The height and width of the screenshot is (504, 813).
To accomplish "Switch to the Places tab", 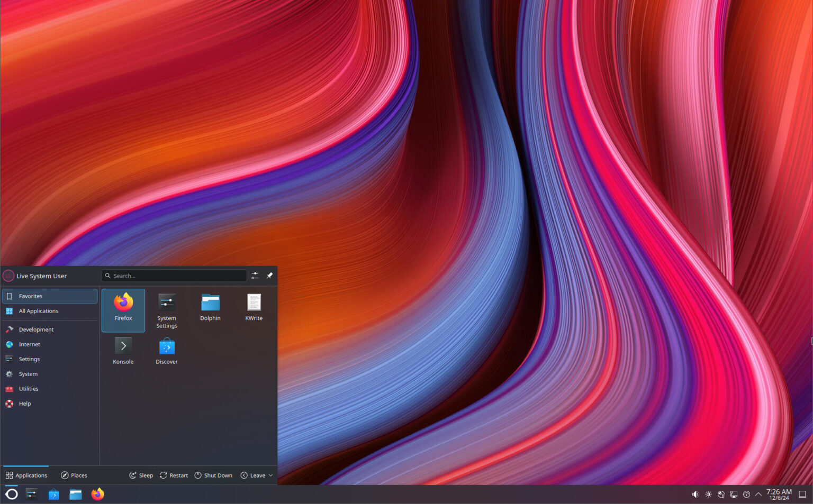I will (74, 475).
